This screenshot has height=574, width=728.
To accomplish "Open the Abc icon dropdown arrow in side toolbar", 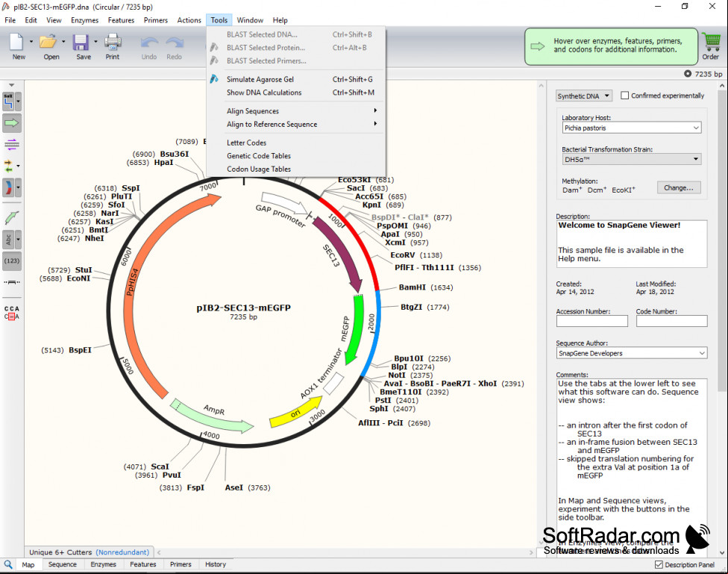I will pos(18,240).
